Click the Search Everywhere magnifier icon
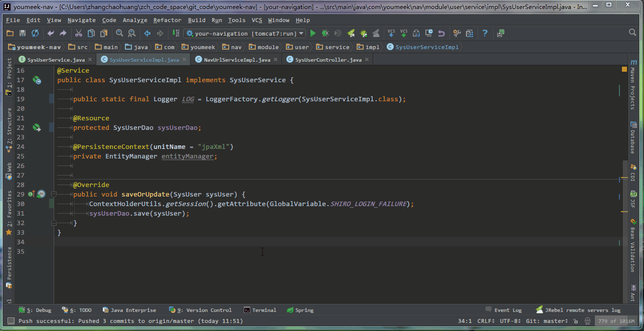The image size is (644, 331). [x=632, y=33]
